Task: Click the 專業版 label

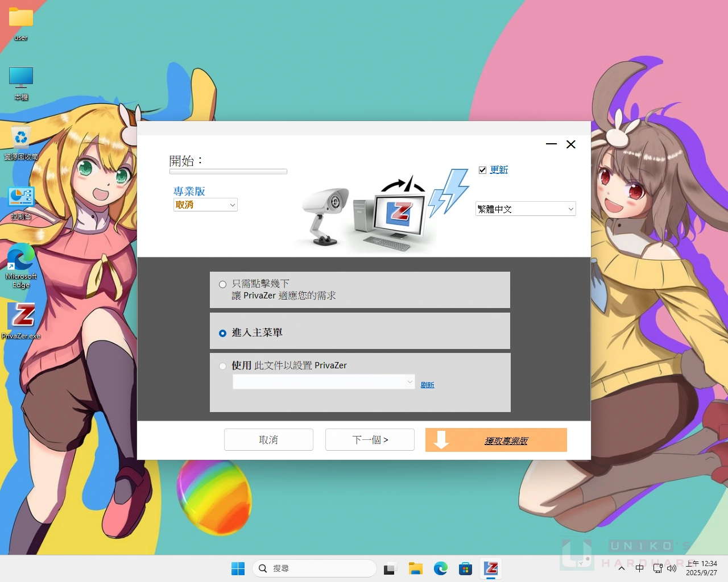Action: (189, 192)
